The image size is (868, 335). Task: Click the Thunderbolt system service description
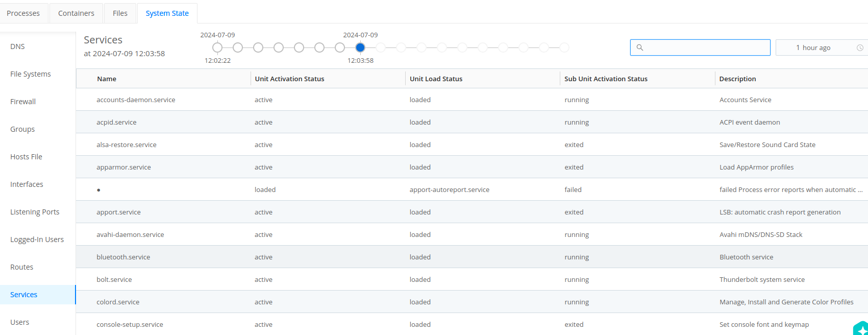(x=762, y=279)
